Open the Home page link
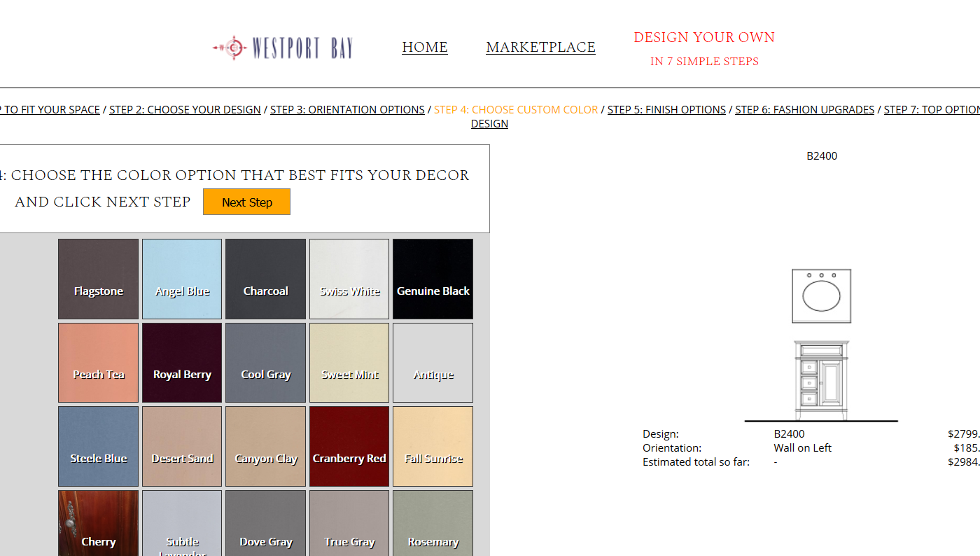The height and width of the screenshot is (556, 980). coord(424,47)
